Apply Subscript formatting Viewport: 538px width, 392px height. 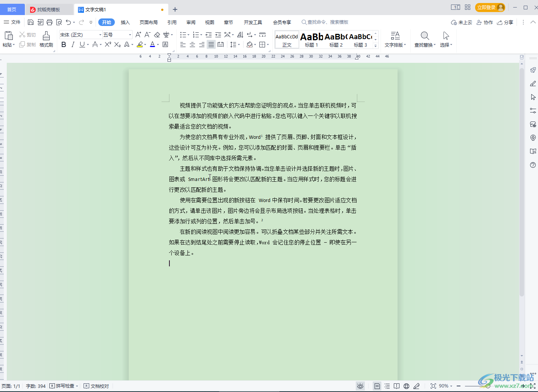(x=117, y=44)
